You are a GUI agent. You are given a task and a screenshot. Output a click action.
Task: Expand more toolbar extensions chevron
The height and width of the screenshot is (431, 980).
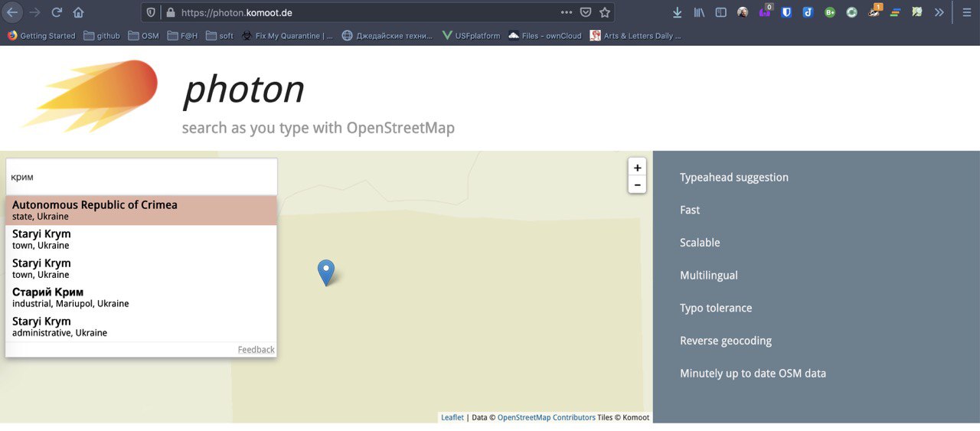click(x=939, y=12)
